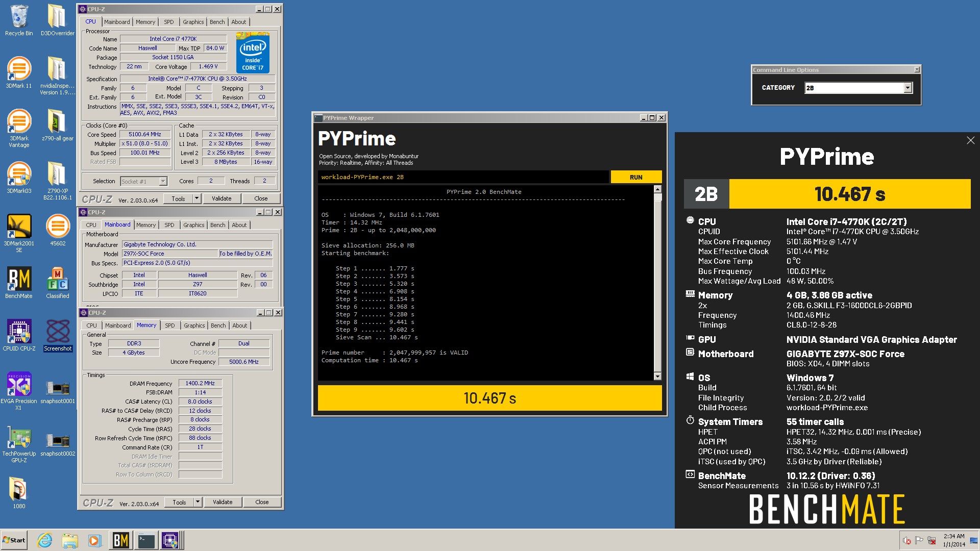The height and width of the screenshot is (551, 980).
Task: Click the clock showing 2:34 AM
Action: click(954, 540)
